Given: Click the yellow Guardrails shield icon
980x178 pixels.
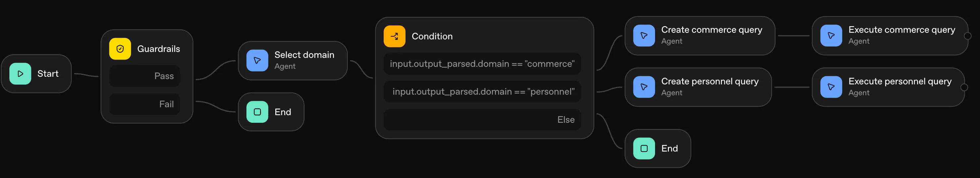Looking at the screenshot, I should tap(120, 49).
